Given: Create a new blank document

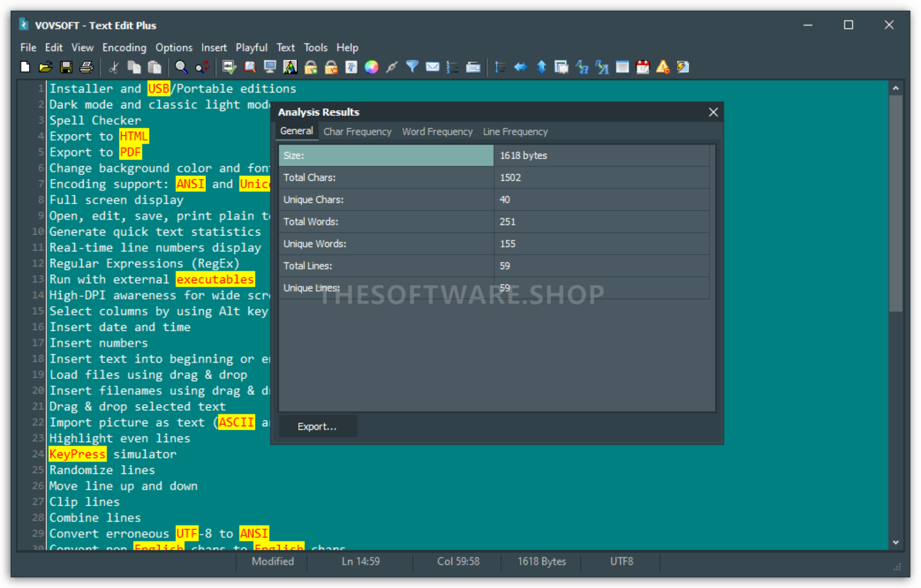Looking at the screenshot, I should point(25,67).
